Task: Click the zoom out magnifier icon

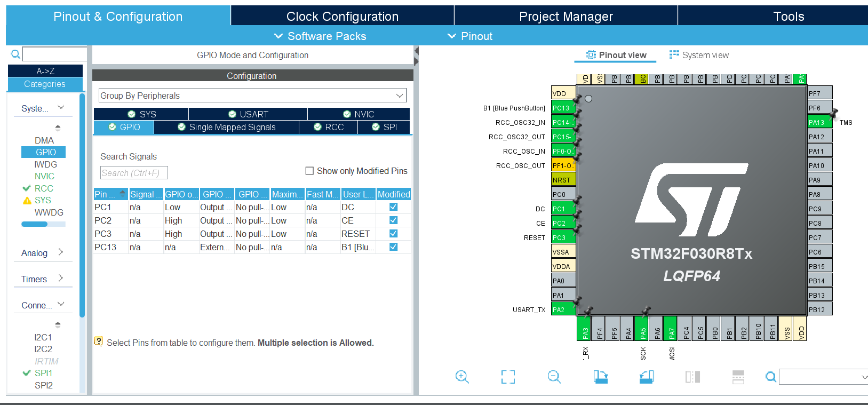Action: click(x=554, y=377)
